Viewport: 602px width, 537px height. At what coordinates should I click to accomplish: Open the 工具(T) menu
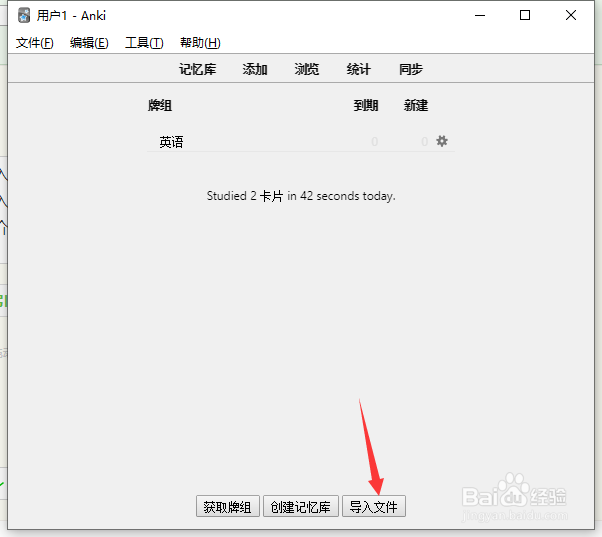click(x=144, y=43)
